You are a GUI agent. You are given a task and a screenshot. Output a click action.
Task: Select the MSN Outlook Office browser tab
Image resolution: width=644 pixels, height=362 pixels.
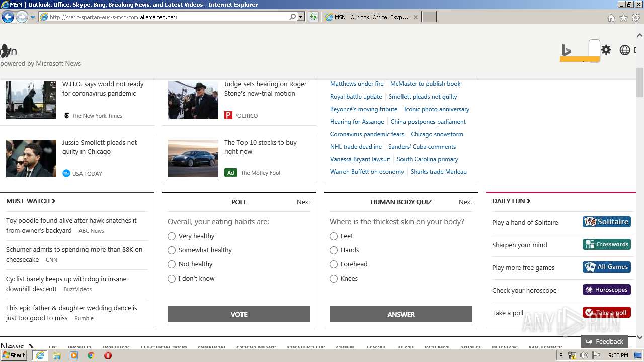[371, 17]
